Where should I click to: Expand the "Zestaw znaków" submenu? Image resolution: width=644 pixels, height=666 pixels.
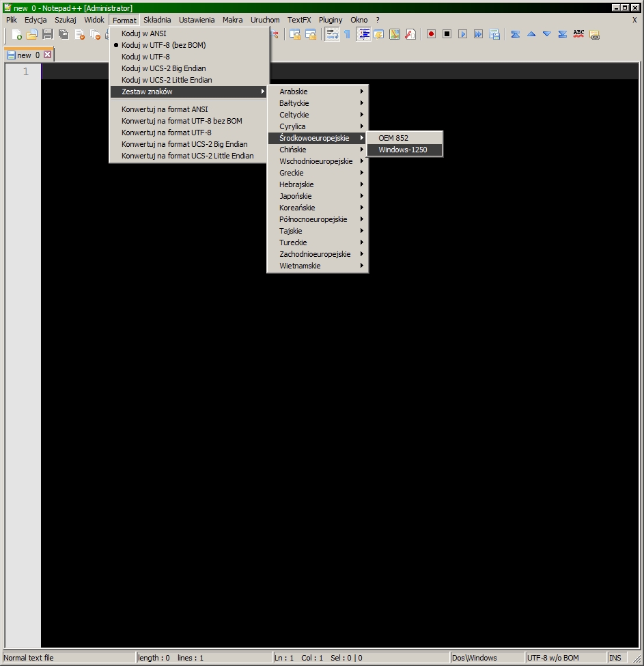pyautogui.click(x=189, y=92)
